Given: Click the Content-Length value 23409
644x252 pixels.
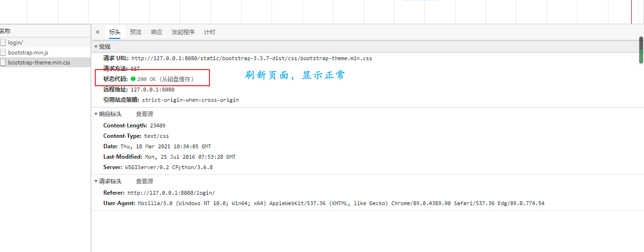Looking at the screenshot, I should pyautogui.click(x=158, y=126).
